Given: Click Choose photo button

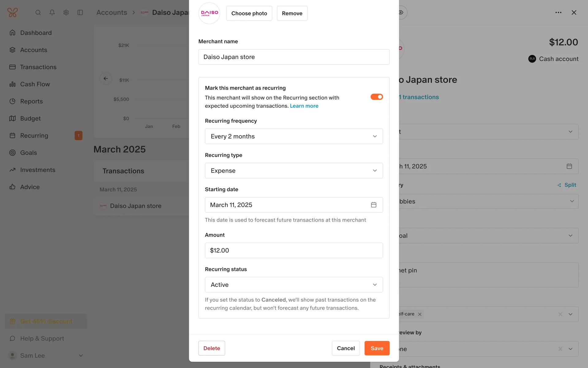Looking at the screenshot, I should click(x=249, y=13).
